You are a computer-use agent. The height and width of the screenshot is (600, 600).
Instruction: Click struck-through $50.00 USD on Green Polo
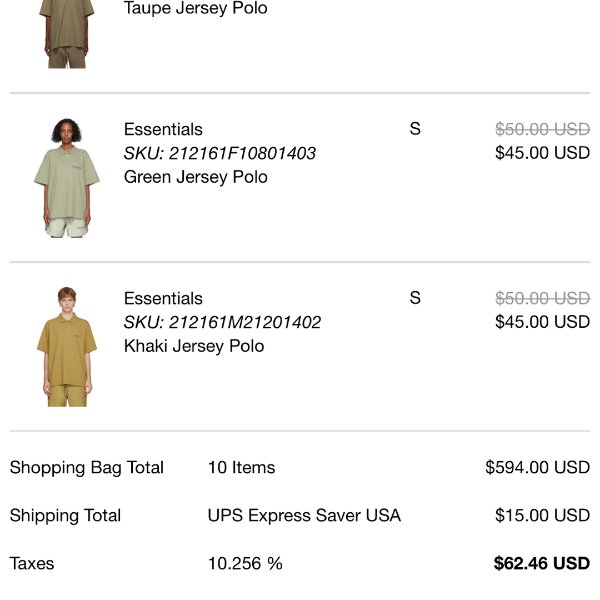click(542, 129)
